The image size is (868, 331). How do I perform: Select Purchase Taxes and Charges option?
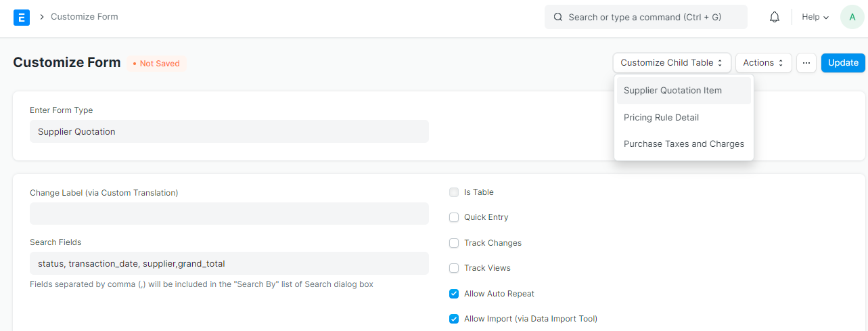(683, 144)
